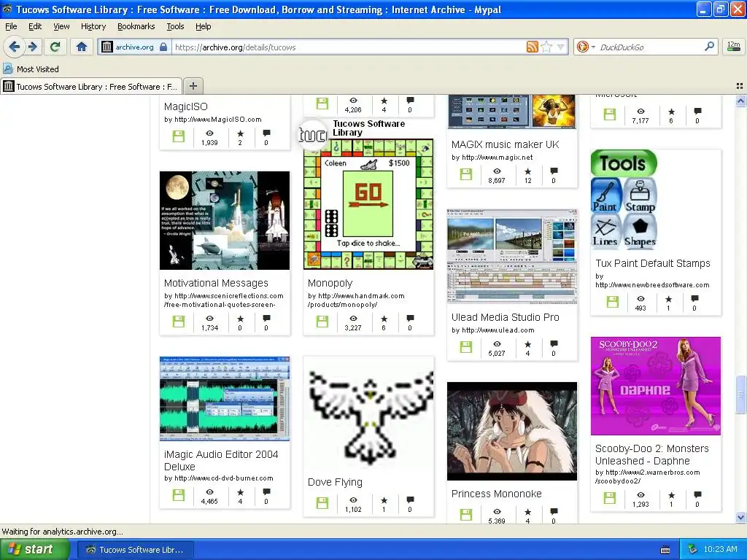Click the vertical scrollbar thumb
The height and width of the screenshot is (560, 747).
click(x=740, y=394)
